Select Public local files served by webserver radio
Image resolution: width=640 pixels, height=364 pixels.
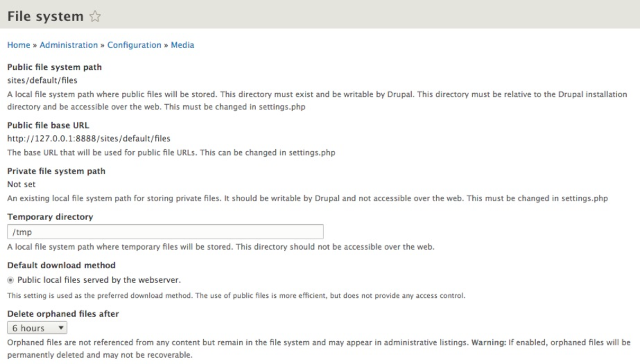[x=11, y=279]
